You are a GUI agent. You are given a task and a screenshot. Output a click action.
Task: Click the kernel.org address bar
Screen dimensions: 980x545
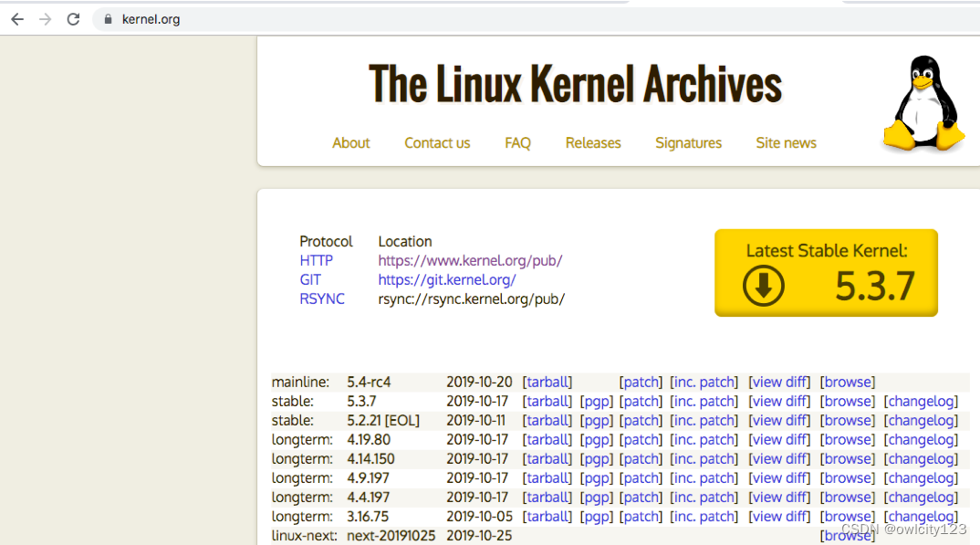click(x=537, y=19)
